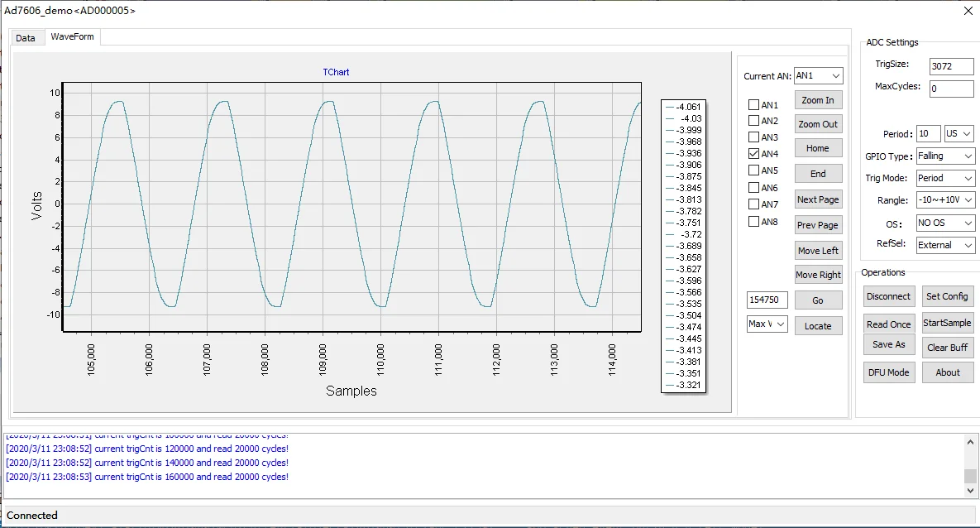Viewport: 980px width, 528px height.
Task: Expand the OS oversampling dropdown
Action: click(945, 223)
